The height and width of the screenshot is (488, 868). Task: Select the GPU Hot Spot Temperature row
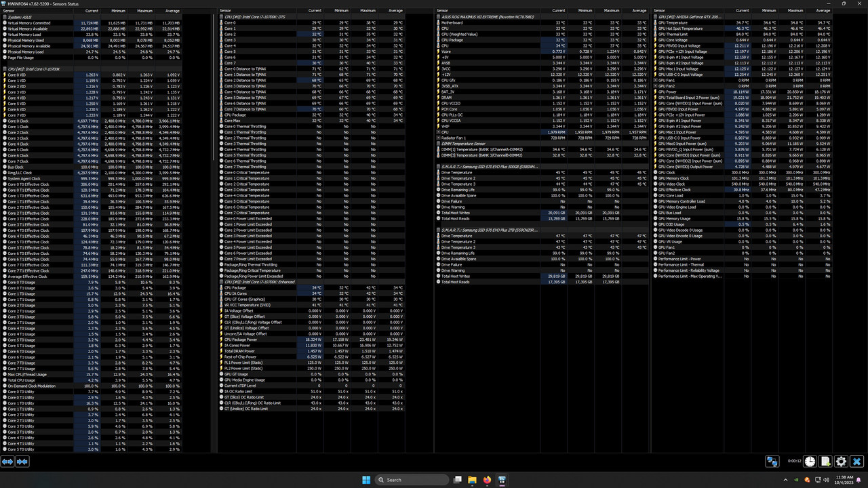pos(743,28)
